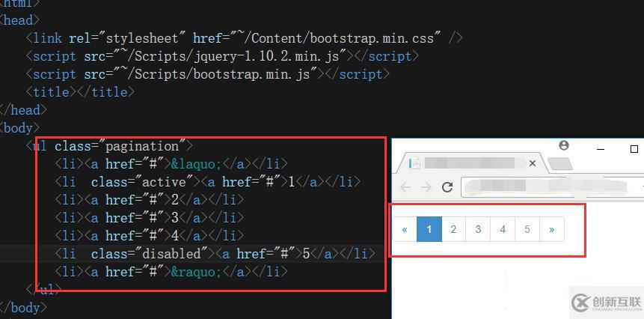Click the browser forward arrow

tap(427, 187)
